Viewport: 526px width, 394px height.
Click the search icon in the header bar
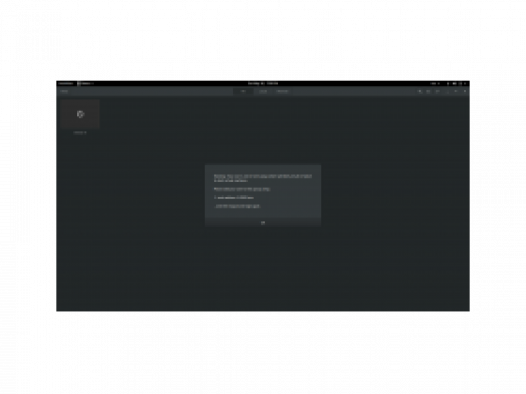click(419, 91)
